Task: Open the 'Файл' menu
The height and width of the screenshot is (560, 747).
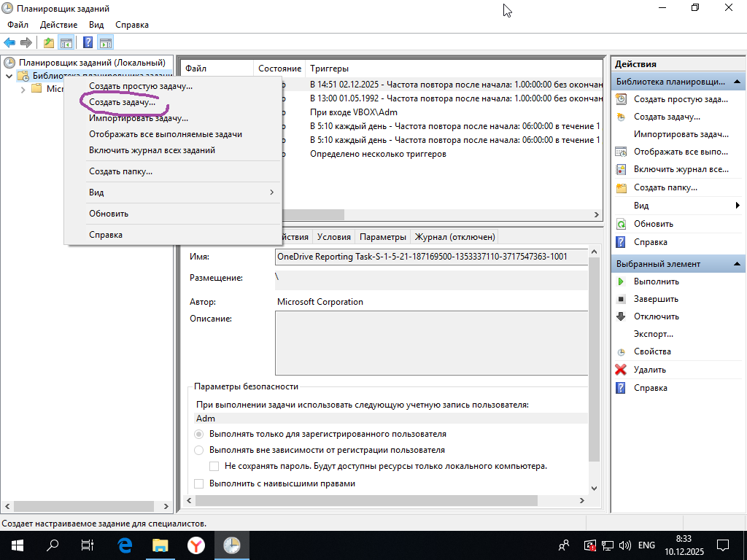Action: 18,25
